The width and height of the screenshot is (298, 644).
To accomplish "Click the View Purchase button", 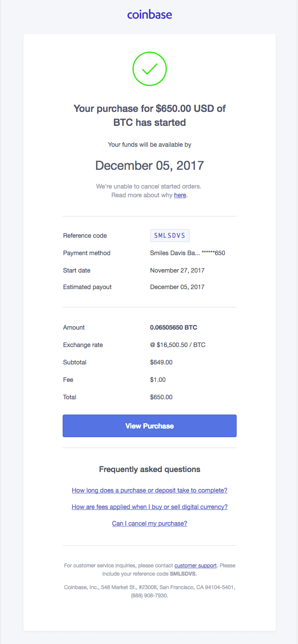I will 150,426.
